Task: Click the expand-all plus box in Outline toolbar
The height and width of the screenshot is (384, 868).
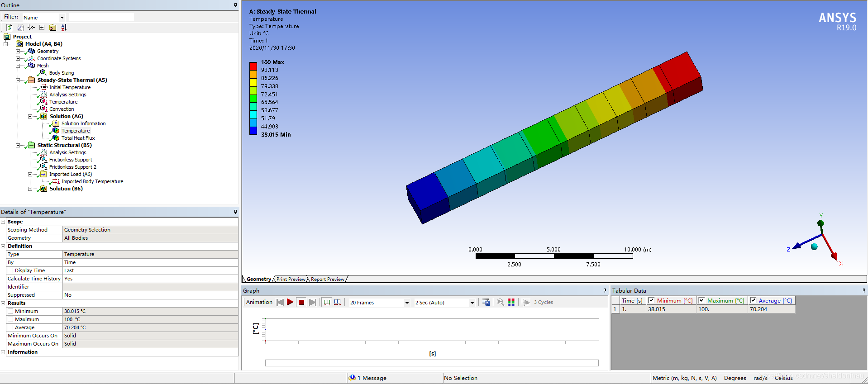Action: [x=42, y=28]
